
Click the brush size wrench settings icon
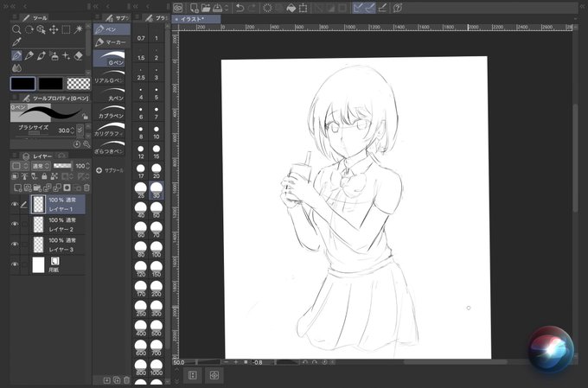(x=86, y=144)
